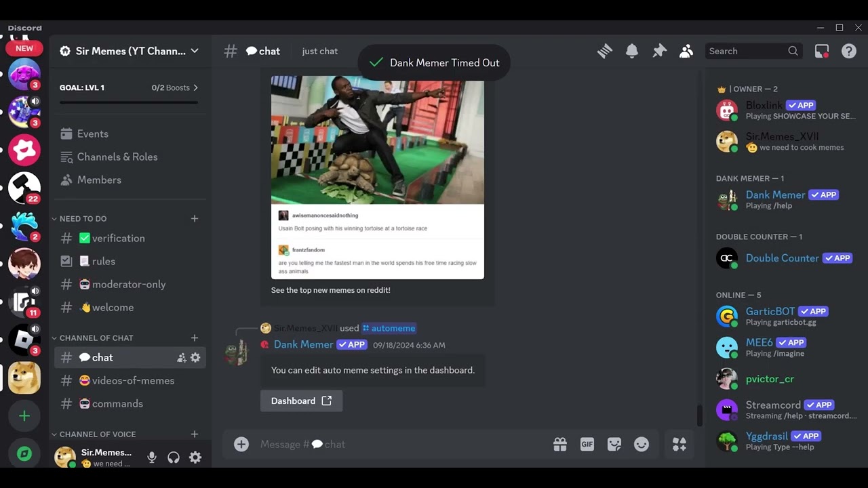
Task: Expand the server boosts goal chevron
Action: tap(196, 87)
